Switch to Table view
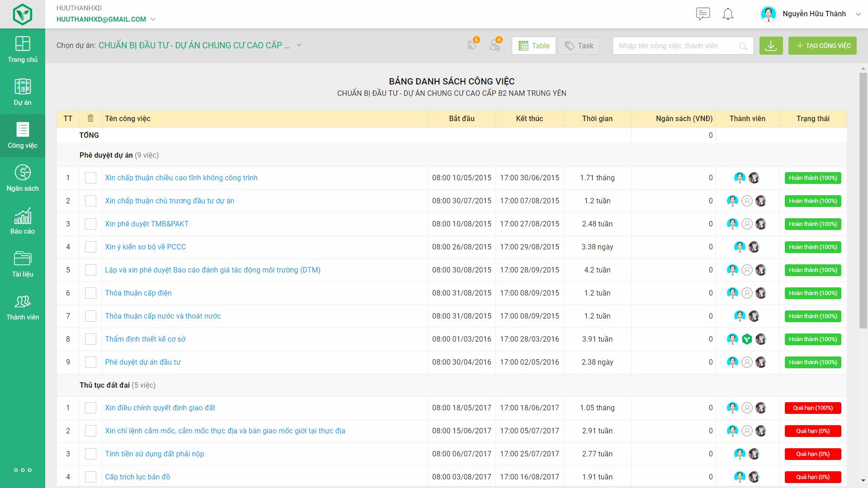The height and width of the screenshot is (488, 868). 534,46
